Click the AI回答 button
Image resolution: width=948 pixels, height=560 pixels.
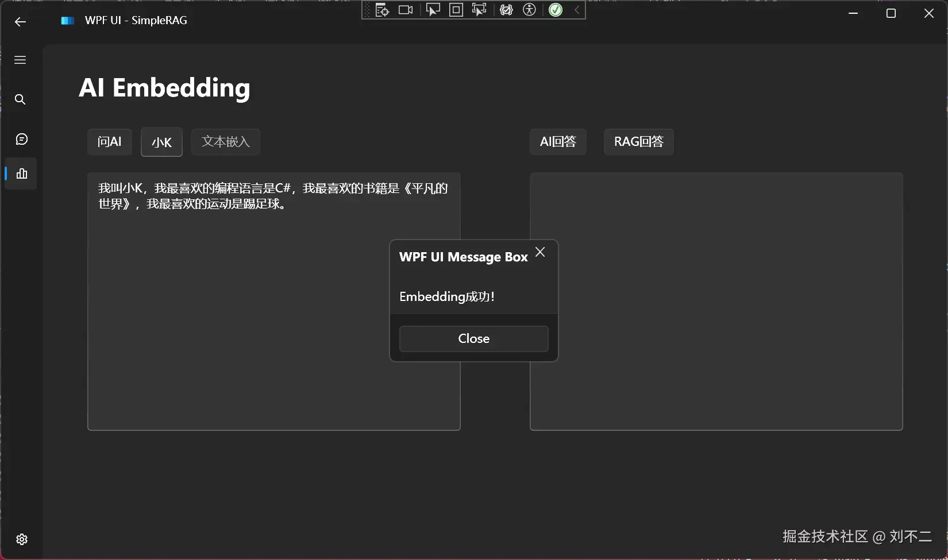coord(558,142)
